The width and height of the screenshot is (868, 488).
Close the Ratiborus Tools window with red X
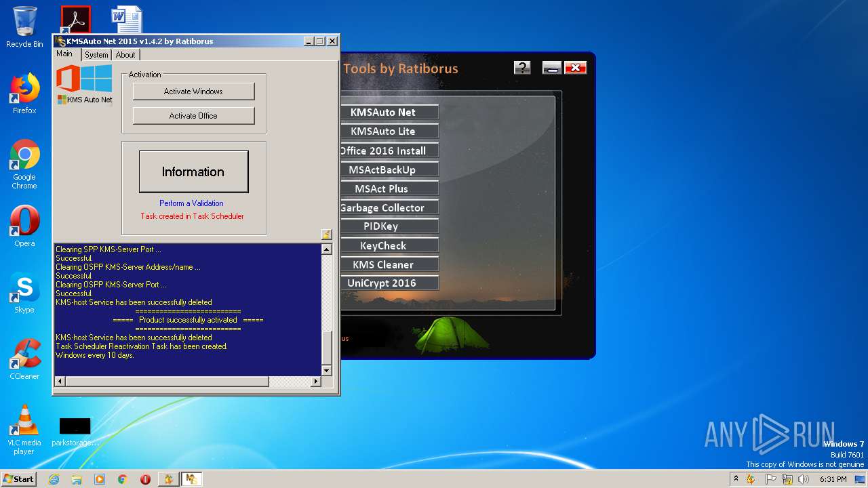pos(576,67)
